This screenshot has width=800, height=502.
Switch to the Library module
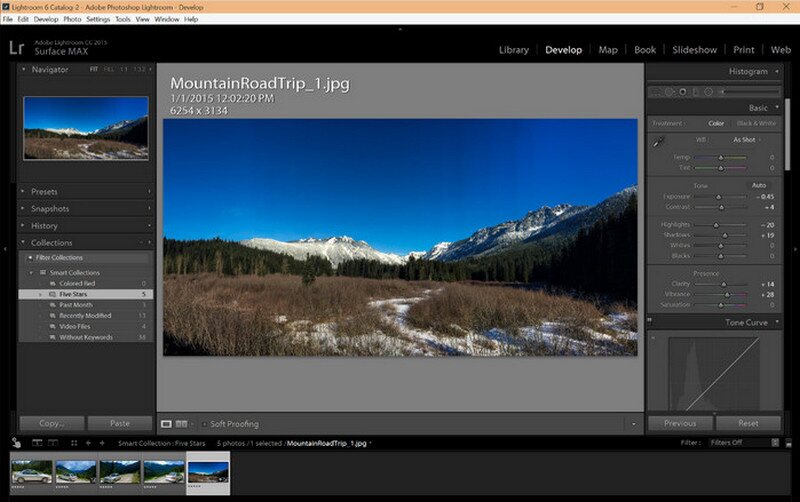(514, 50)
